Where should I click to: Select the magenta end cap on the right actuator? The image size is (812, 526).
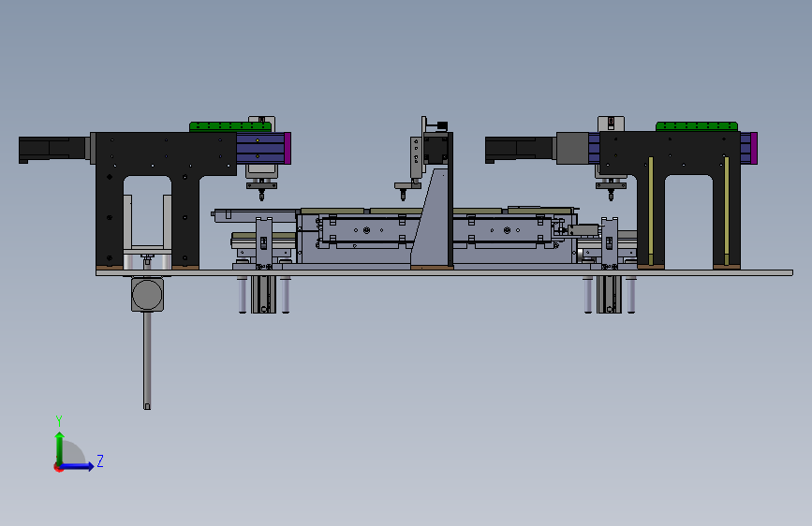coord(754,148)
